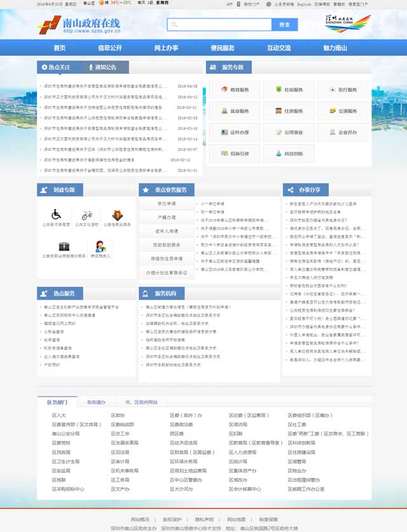Select the 区各部门 tab
407x532 pixels.
pos(57,402)
